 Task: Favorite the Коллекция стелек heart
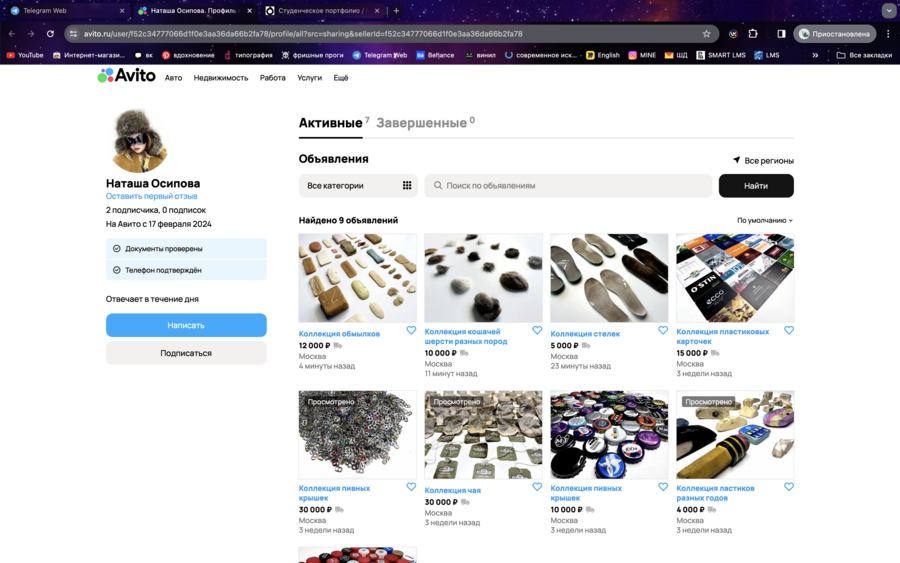tap(663, 331)
